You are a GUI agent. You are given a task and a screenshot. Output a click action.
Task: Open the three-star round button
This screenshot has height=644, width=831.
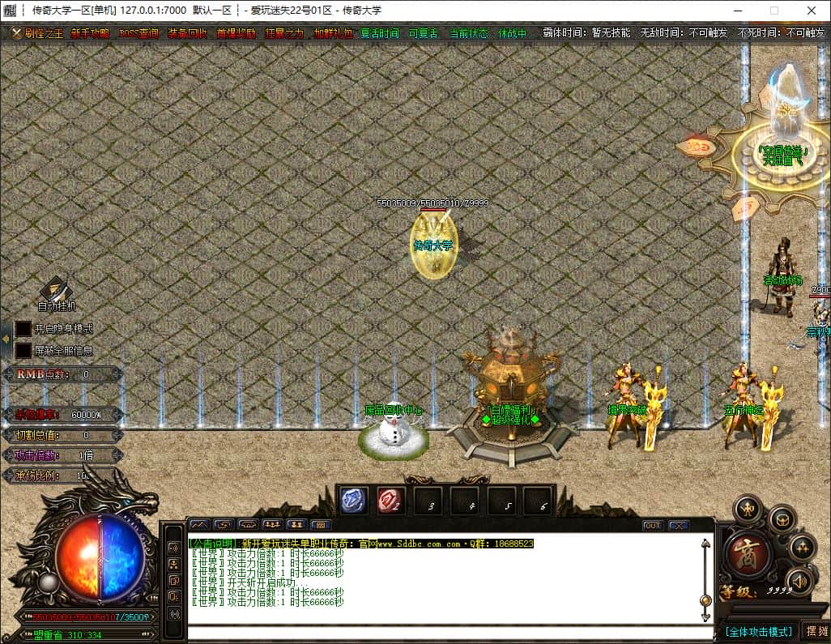[x=802, y=548]
